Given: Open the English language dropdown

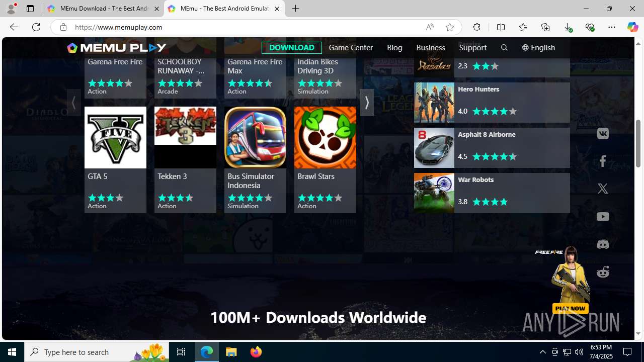Looking at the screenshot, I should (538, 48).
